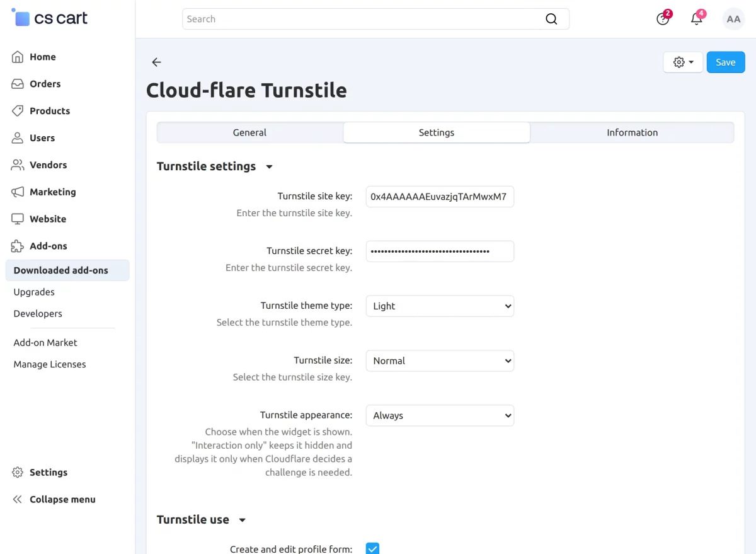Open the Website section label

point(48,219)
